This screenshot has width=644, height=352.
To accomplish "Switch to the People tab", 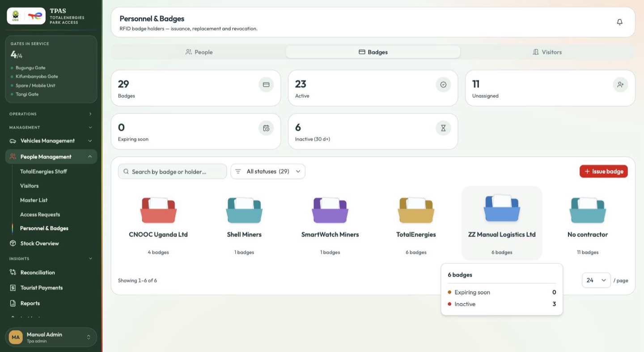I will (x=199, y=52).
